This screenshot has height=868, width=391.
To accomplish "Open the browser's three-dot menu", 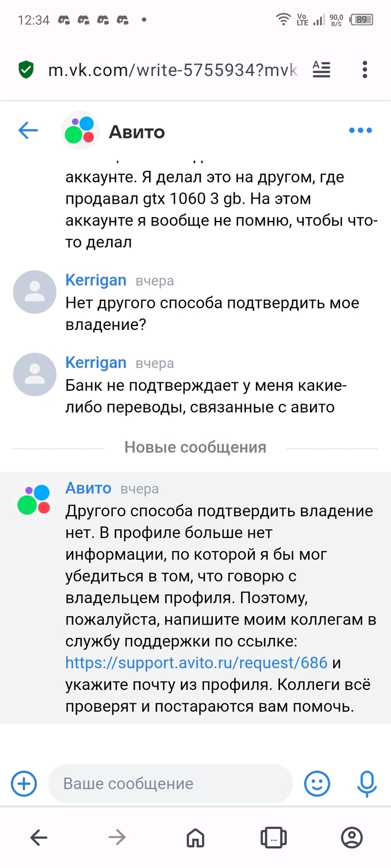I will (x=365, y=70).
